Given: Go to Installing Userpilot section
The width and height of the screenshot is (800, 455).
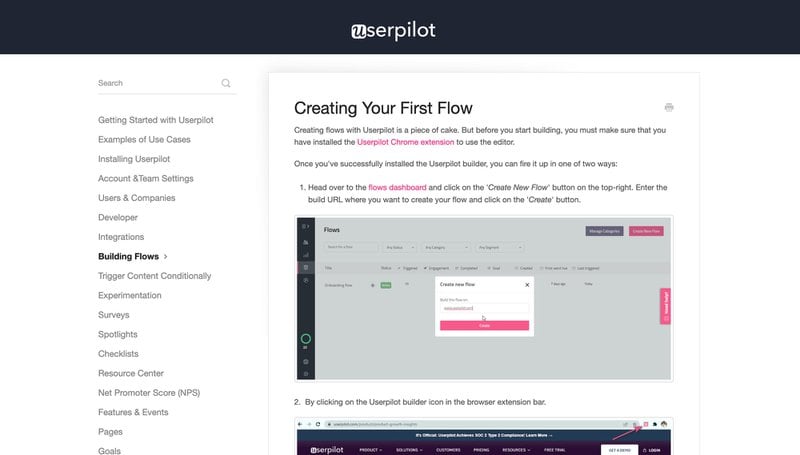Looking at the screenshot, I should point(134,159).
